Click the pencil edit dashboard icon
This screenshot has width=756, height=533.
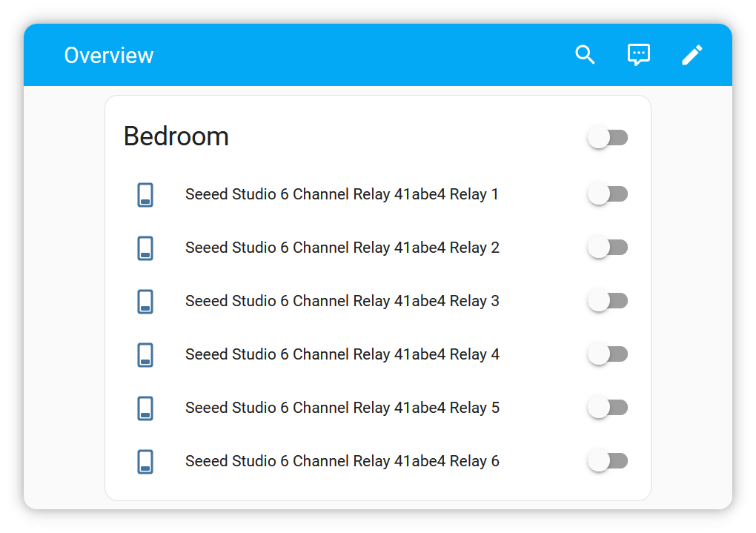(692, 55)
